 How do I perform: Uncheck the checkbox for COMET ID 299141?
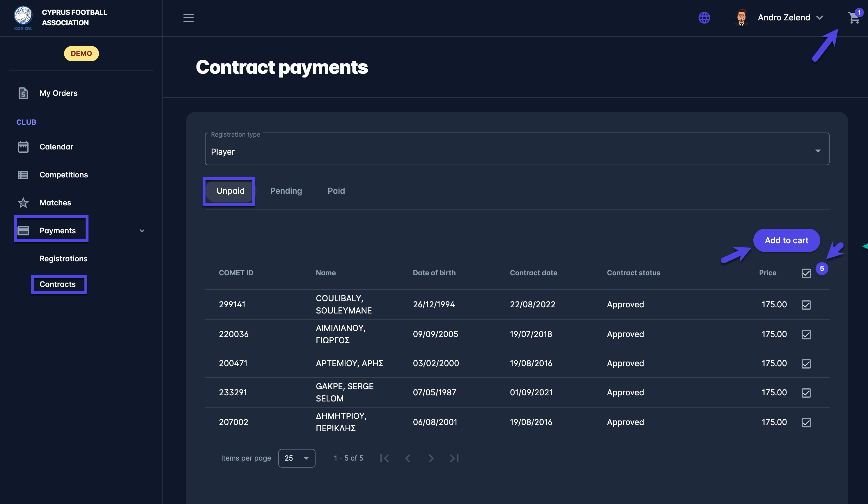806,305
